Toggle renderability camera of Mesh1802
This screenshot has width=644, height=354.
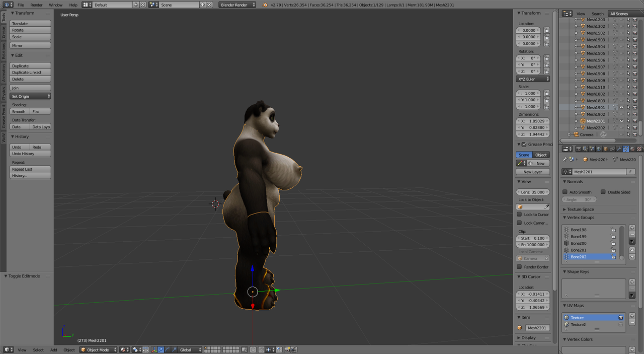pos(635,94)
